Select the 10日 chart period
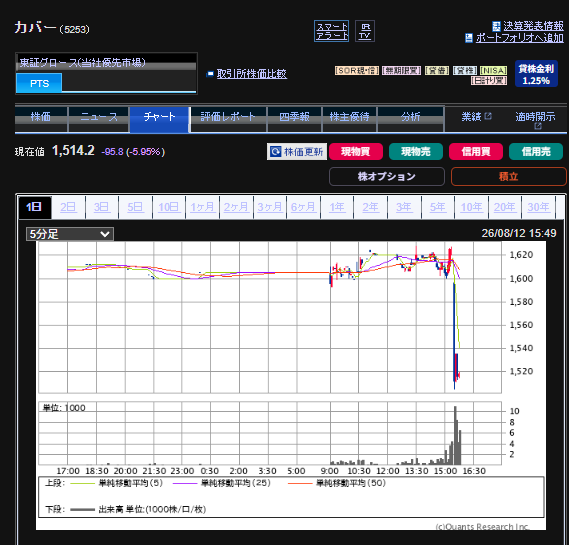This screenshot has width=569, height=545. coord(169,207)
